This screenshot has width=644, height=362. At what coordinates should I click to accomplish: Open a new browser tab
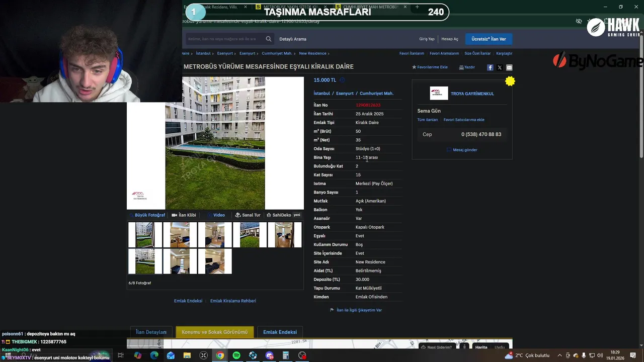pyautogui.click(x=417, y=7)
